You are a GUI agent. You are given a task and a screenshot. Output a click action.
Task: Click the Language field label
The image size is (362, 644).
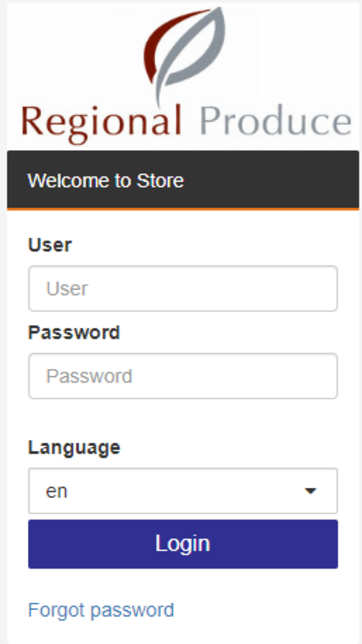coord(74,448)
